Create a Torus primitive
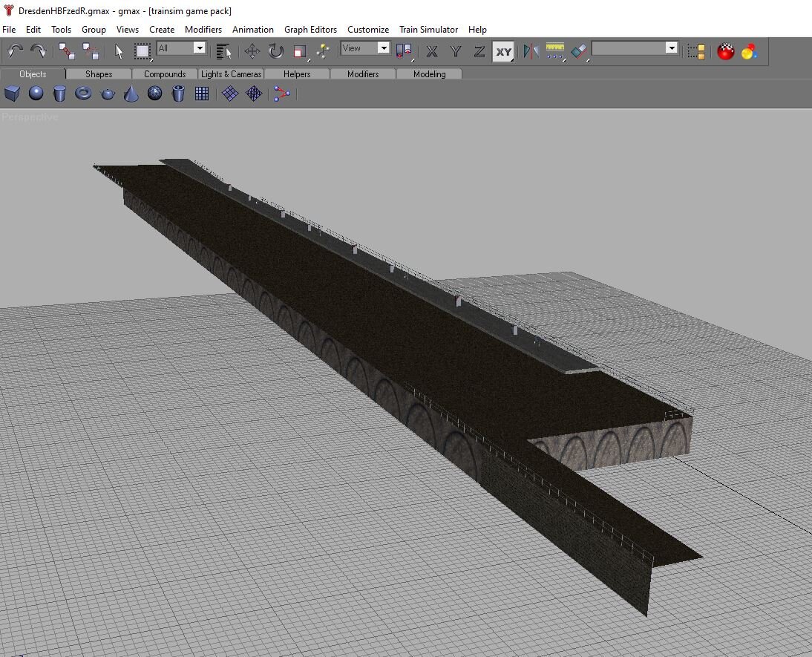 tap(83, 94)
